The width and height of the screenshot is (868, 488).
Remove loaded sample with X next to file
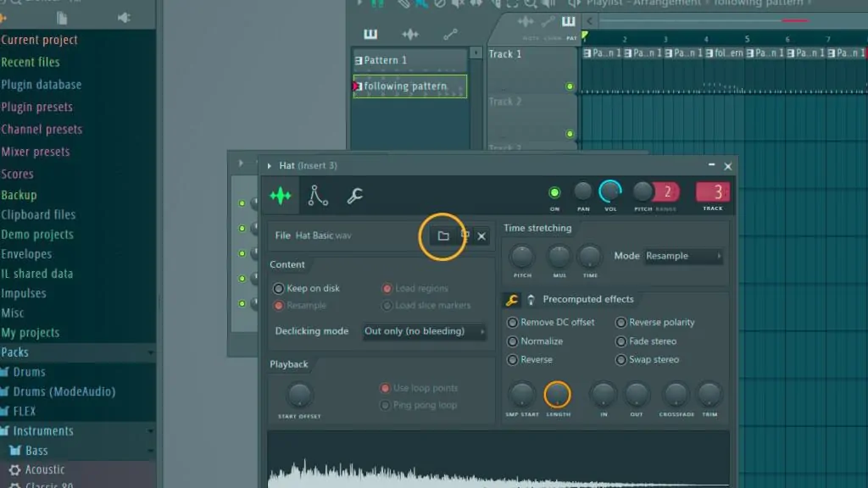481,236
